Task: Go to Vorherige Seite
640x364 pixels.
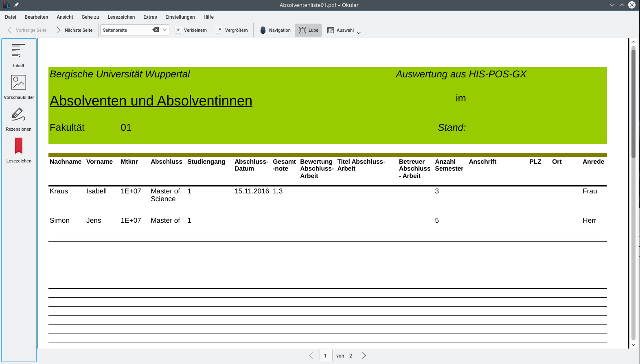Action: click(27, 30)
